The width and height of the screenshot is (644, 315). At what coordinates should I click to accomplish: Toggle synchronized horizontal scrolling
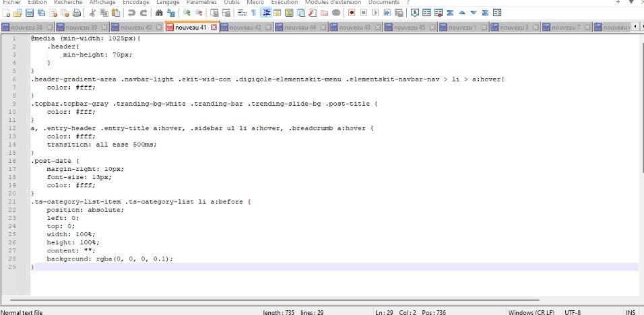click(226, 13)
